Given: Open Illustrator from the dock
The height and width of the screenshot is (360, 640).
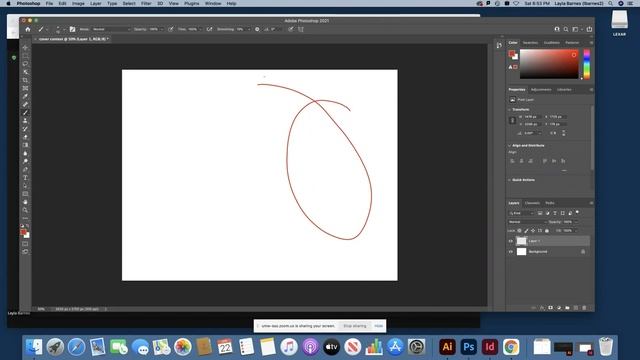Looking at the screenshot, I should [x=447, y=347].
